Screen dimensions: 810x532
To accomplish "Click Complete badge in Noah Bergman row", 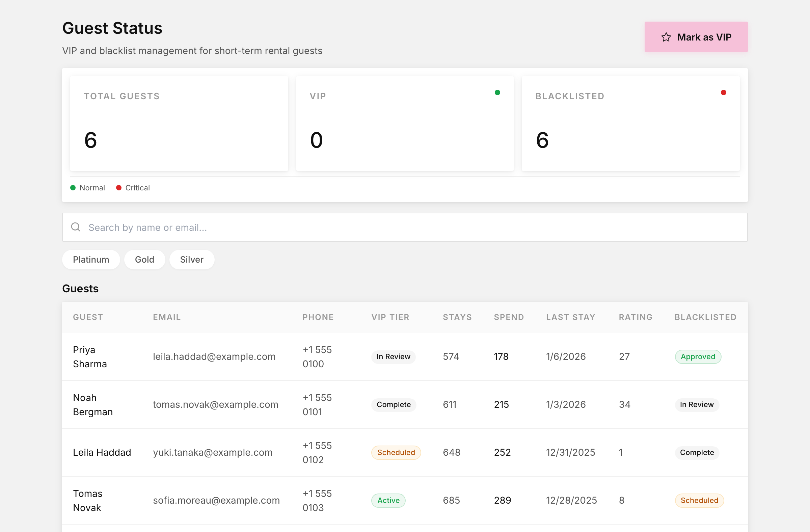I will click(394, 405).
